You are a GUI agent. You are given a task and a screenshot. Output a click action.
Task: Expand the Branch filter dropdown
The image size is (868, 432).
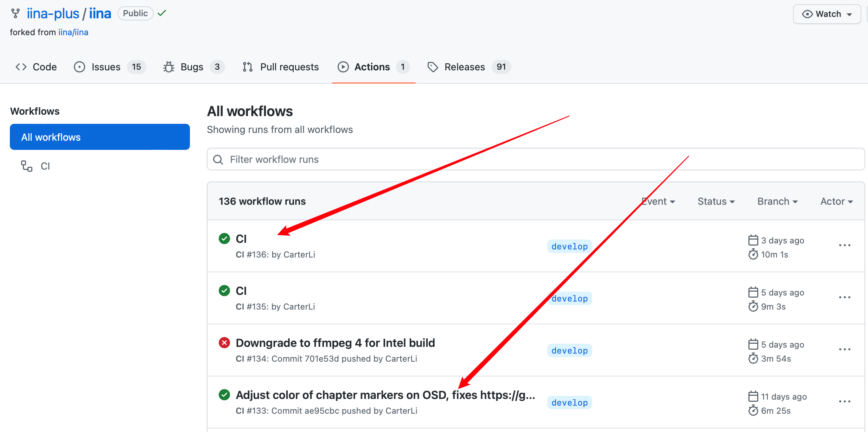(x=777, y=201)
